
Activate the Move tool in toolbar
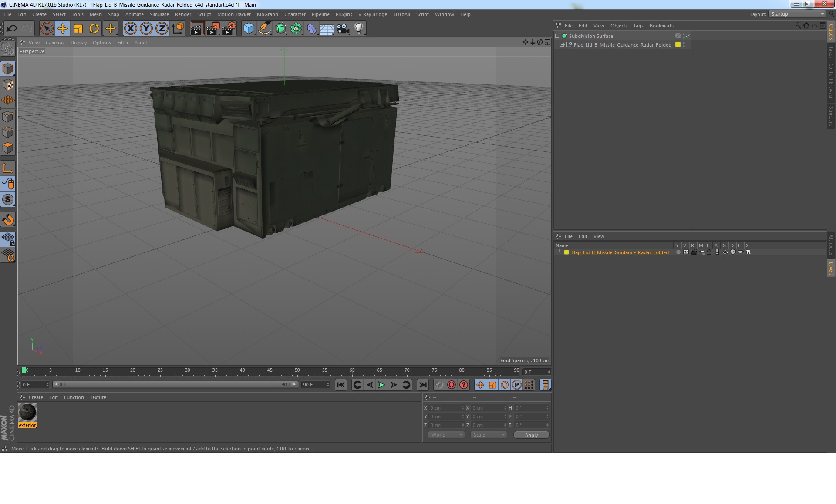[63, 29]
